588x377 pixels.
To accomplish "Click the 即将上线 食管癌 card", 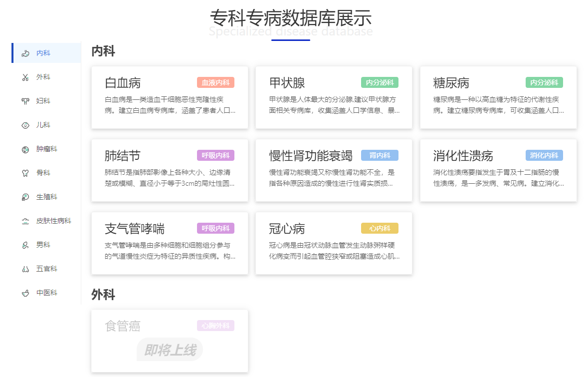I will pyautogui.click(x=170, y=341).
